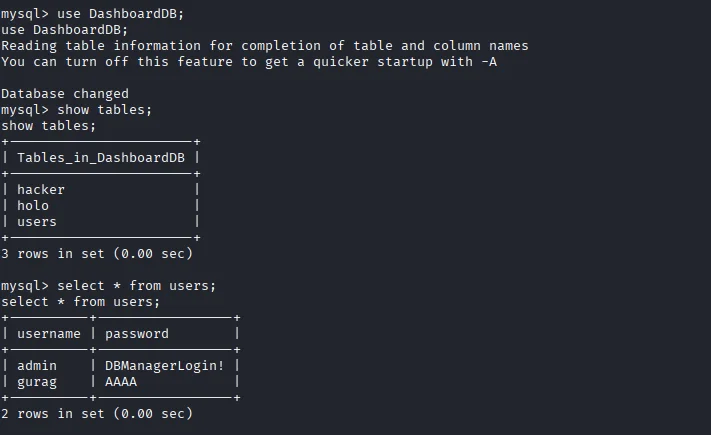This screenshot has width=711, height=435.
Task: Click the users table name in list
Action: point(37,221)
